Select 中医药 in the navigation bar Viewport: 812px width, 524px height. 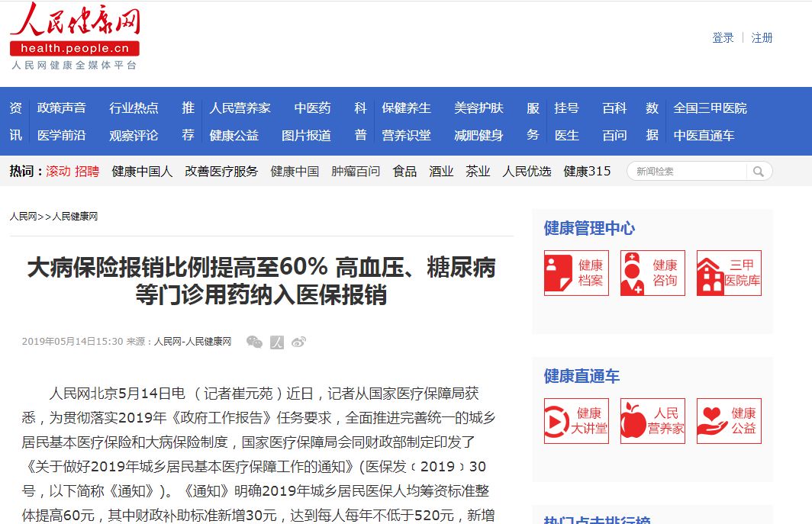[x=313, y=108]
